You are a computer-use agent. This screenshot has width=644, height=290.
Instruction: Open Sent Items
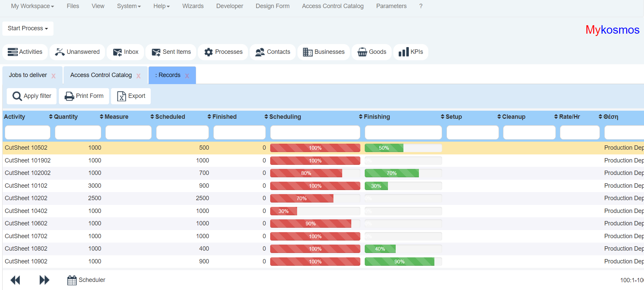171,52
